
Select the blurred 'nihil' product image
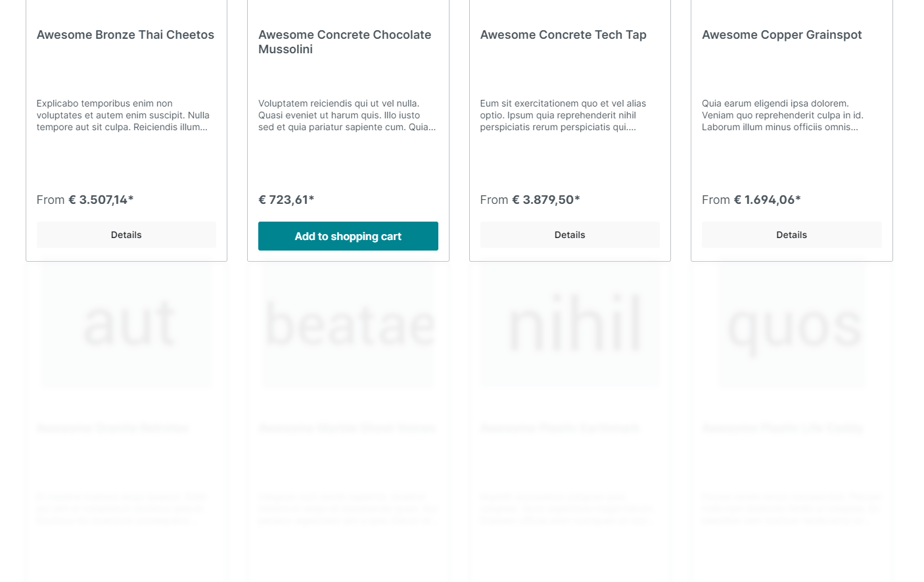click(x=570, y=324)
